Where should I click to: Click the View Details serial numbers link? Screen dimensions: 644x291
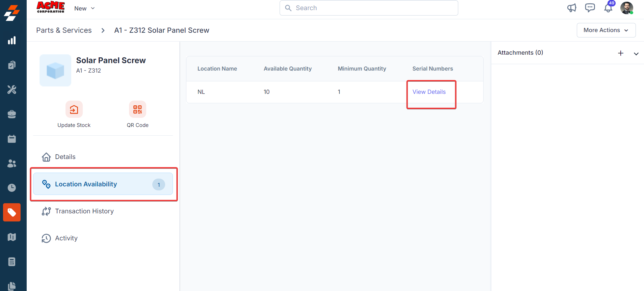(429, 92)
